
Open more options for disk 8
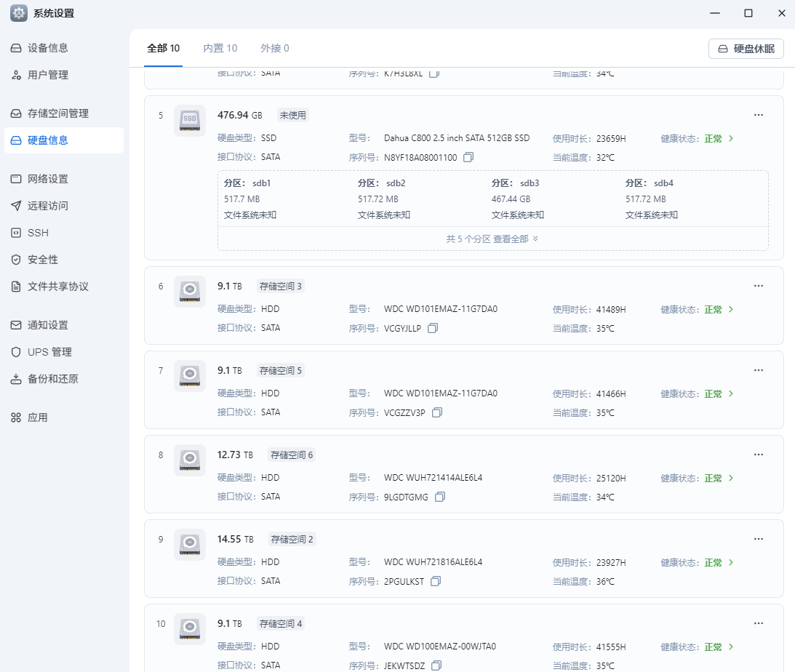click(759, 455)
